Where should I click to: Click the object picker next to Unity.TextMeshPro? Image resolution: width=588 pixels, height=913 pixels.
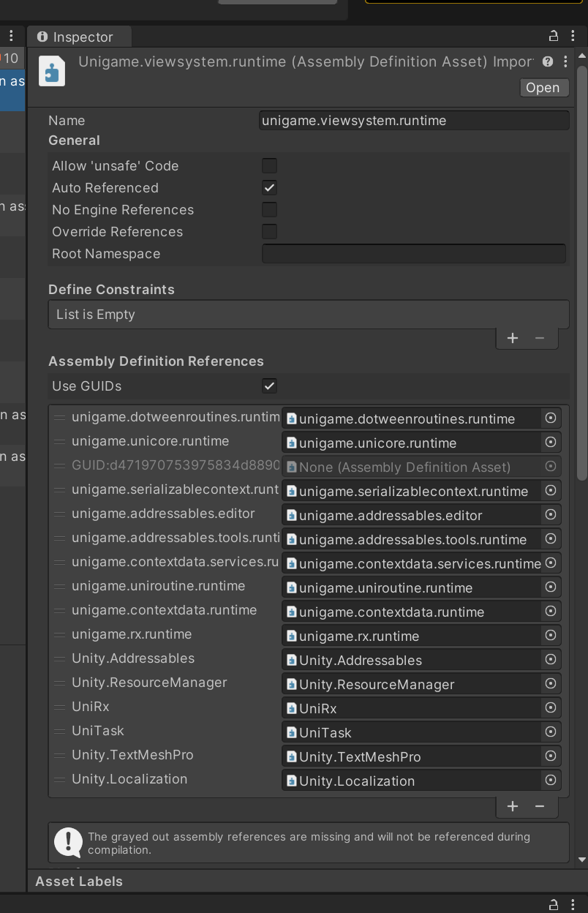click(551, 756)
